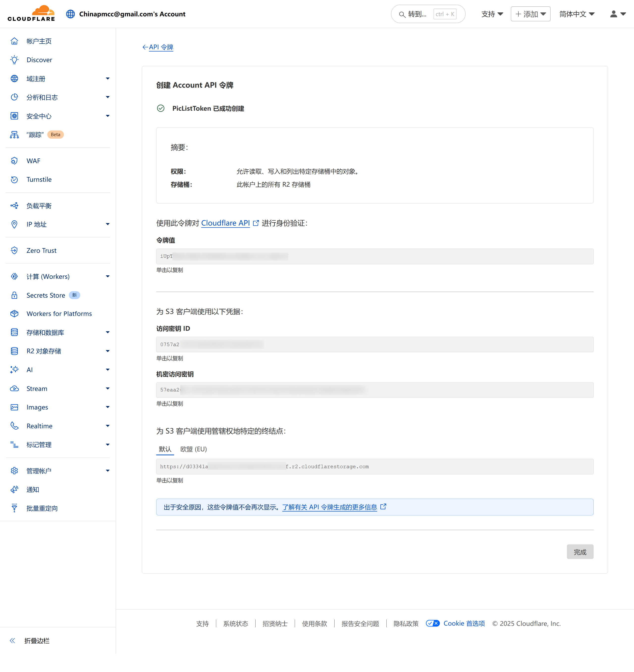
Task: Switch to the 欧盟 (EU) endpoint tab
Action: [x=193, y=449]
